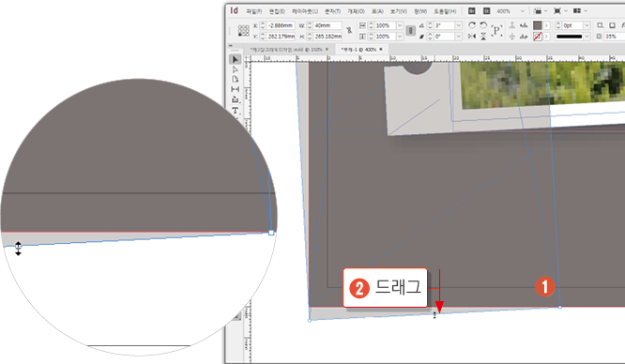Click the rotation angle field 3°
Screen dimensions: 625x364
tap(444, 25)
